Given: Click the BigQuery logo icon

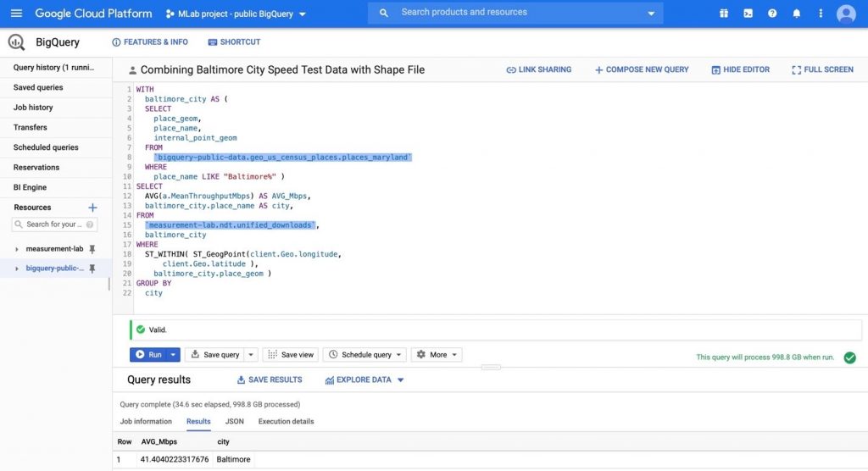Looking at the screenshot, I should pos(16,42).
